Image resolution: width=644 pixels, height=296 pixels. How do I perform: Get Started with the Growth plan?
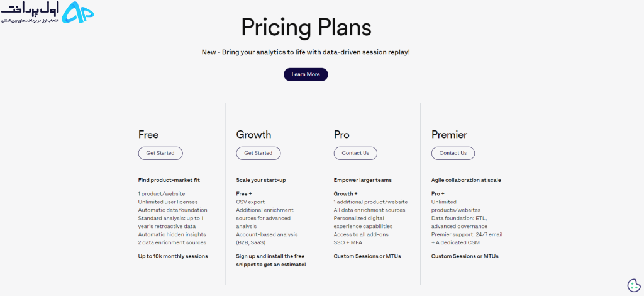tap(258, 153)
